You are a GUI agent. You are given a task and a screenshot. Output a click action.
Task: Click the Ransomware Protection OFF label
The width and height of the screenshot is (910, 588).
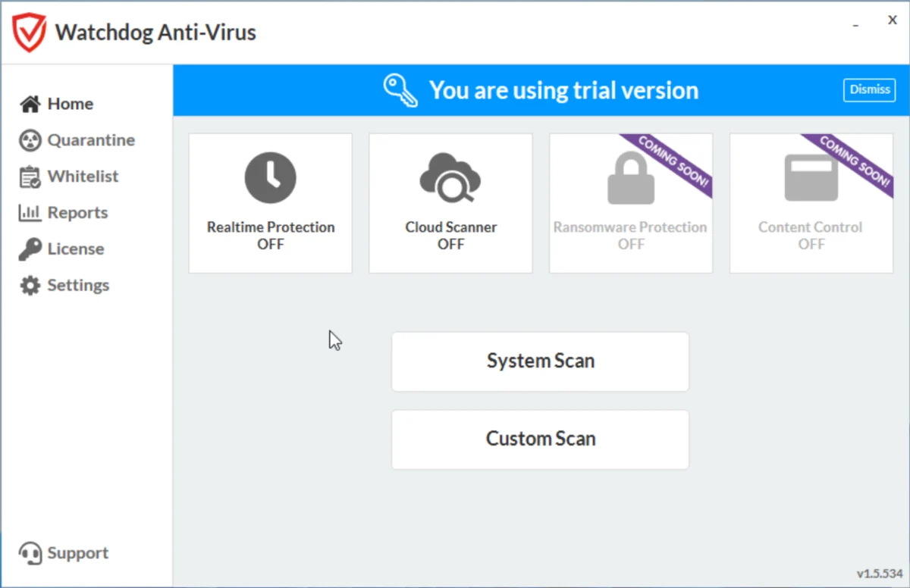[x=631, y=245]
